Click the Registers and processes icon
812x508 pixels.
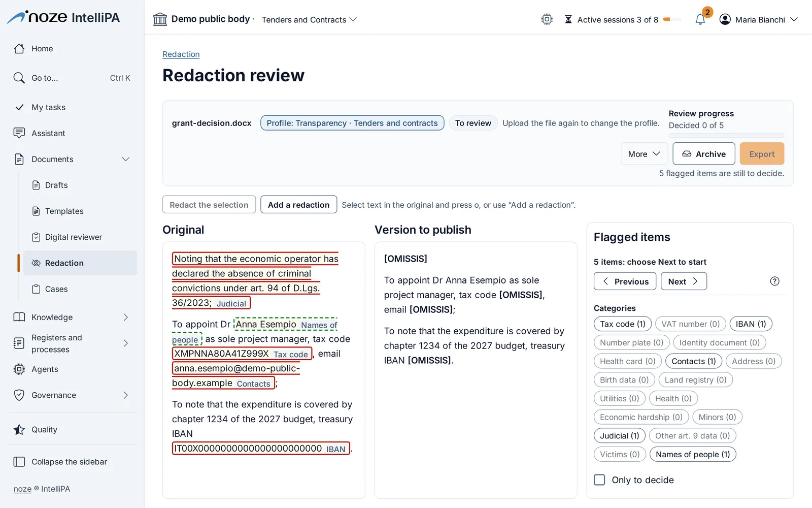[x=19, y=343]
